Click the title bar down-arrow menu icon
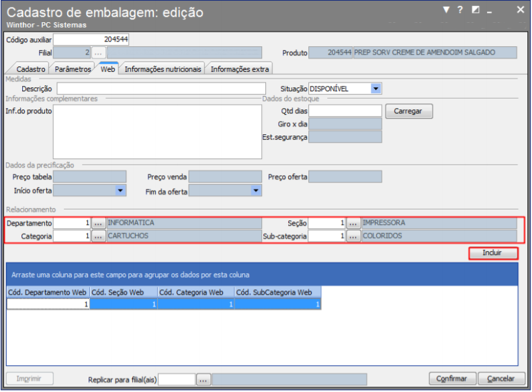 pyautogui.click(x=446, y=10)
